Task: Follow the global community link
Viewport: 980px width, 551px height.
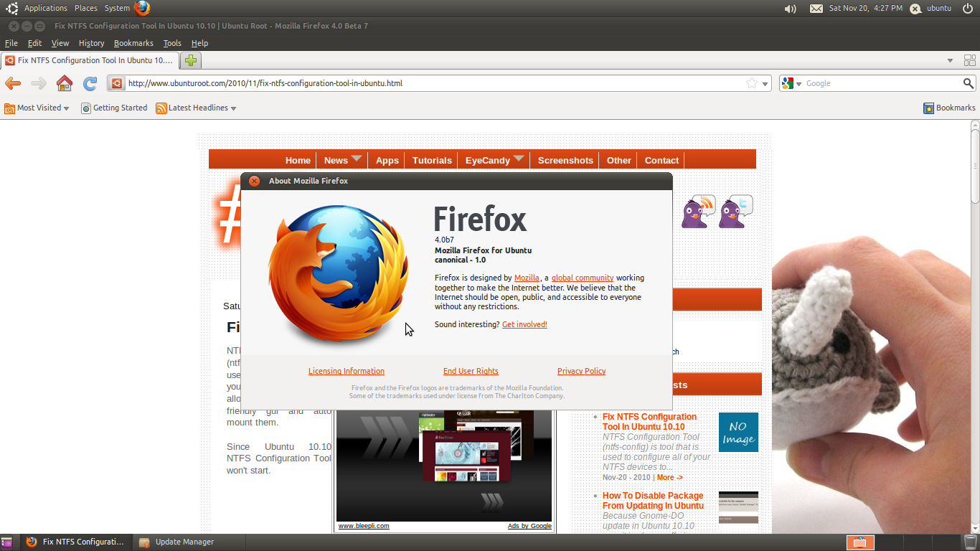Action: pyautogui.click(x=583, y=278)
